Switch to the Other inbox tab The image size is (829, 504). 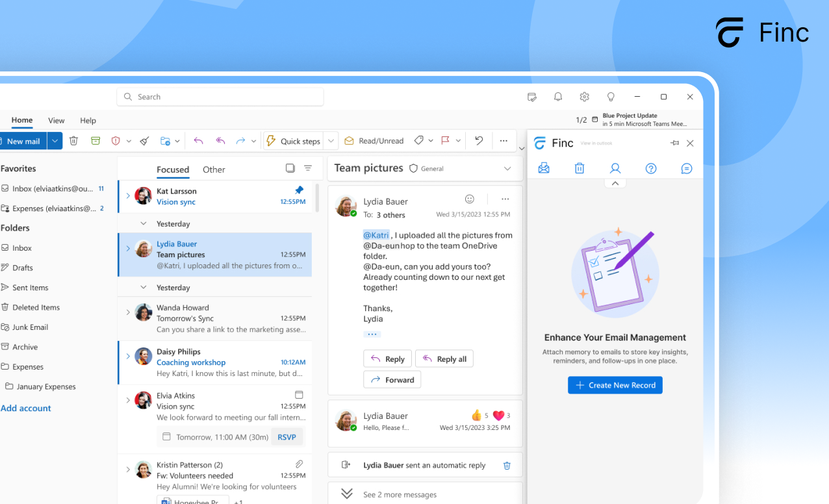(214, 170)
